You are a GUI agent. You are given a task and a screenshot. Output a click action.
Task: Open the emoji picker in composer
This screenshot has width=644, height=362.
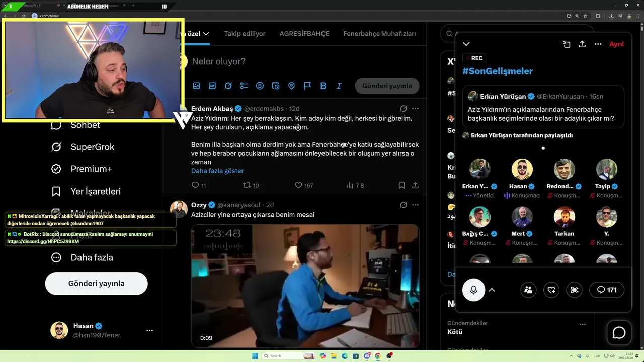coord(260,86)
